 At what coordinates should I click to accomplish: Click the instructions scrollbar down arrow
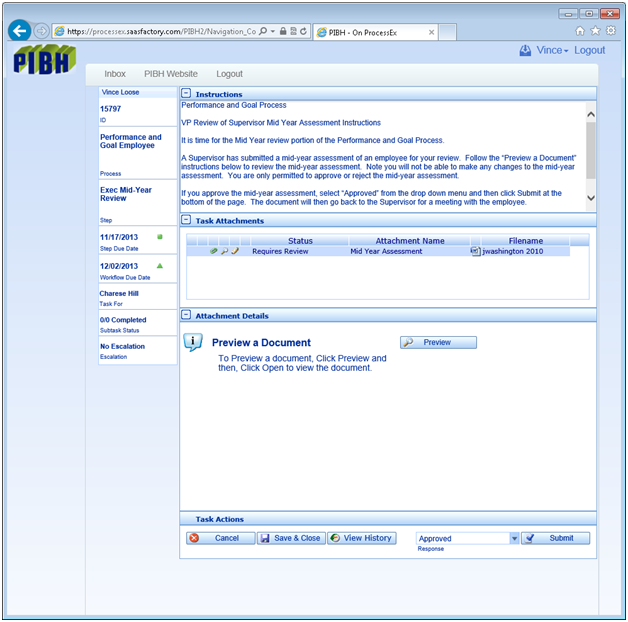pos(591,198)
